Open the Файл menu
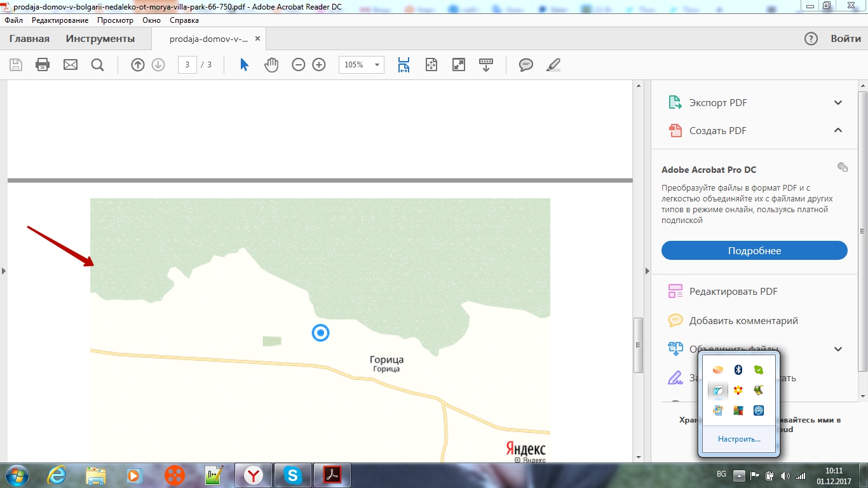The height and width of the screenshot is (488, 868). (14, 20)
